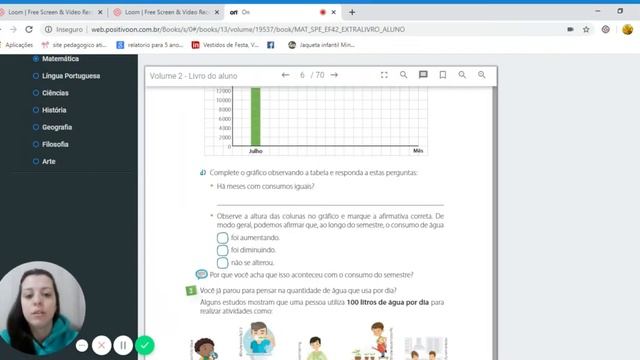Open search in the book toolbar

pyautogui.click(x=403, y=75)
